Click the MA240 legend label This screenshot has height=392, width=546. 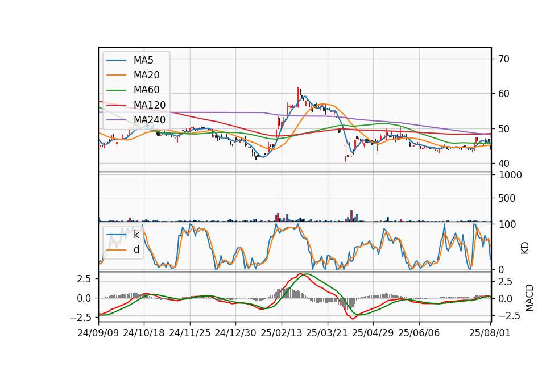[x=150, y=120]
